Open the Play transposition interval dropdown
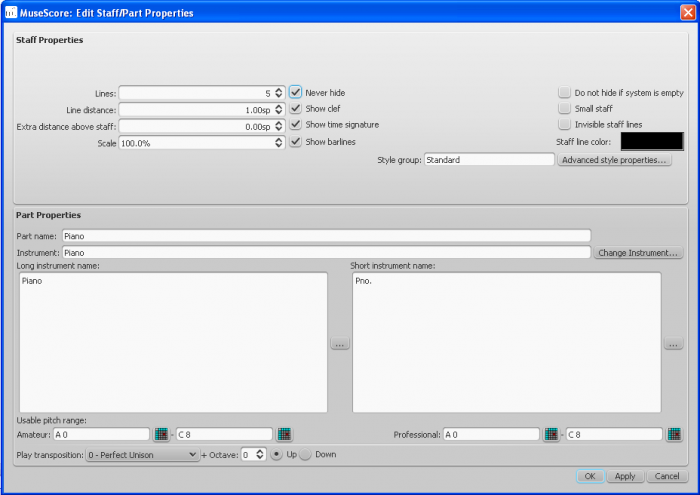Viewport: 700px width, 495px height. (x=142, y=455)
